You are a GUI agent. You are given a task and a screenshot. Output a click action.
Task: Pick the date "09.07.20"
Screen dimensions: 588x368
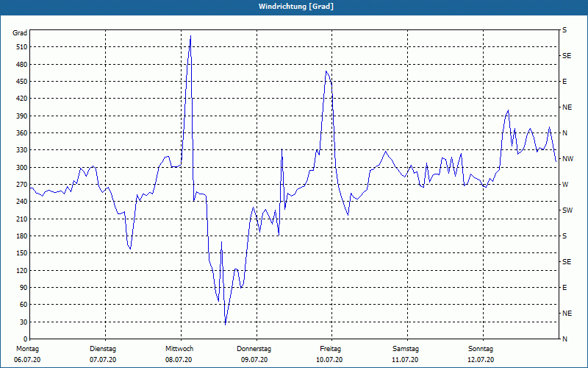coord(254,360)
